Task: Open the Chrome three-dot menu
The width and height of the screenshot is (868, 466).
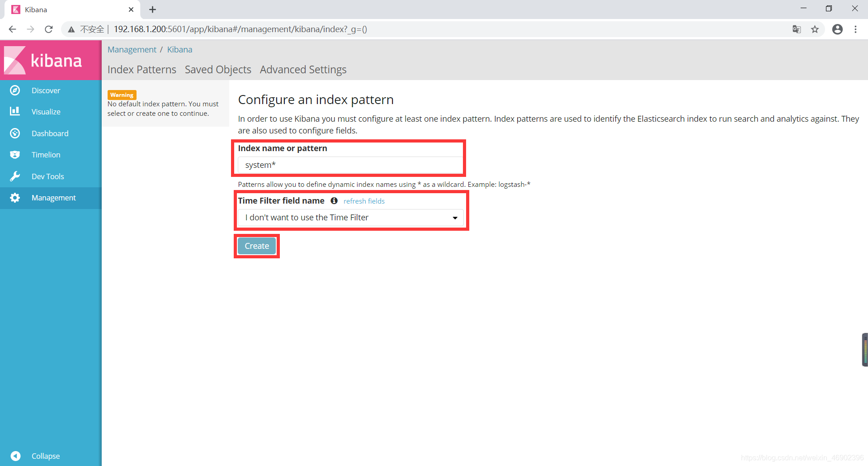Action: point(855,29)
